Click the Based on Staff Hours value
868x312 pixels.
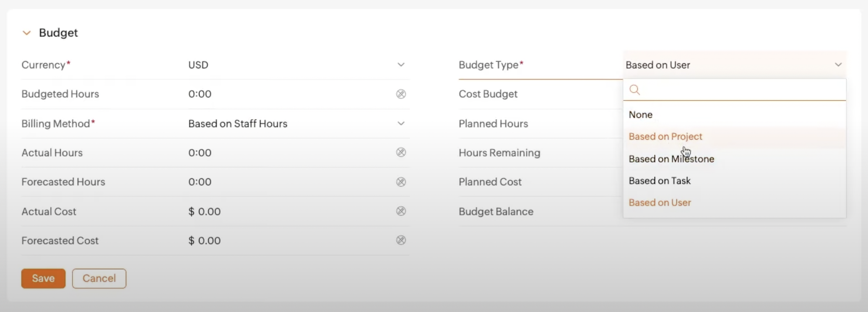point(238,124)
